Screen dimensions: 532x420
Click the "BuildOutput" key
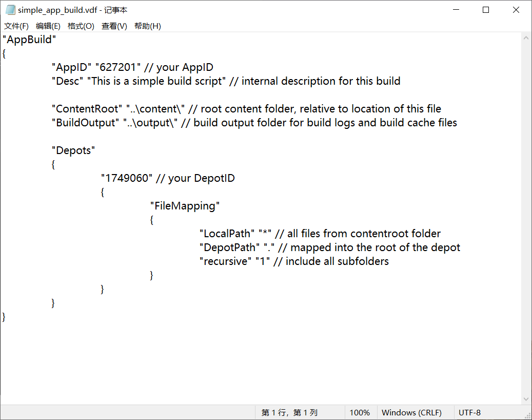(x=86, y=123)
